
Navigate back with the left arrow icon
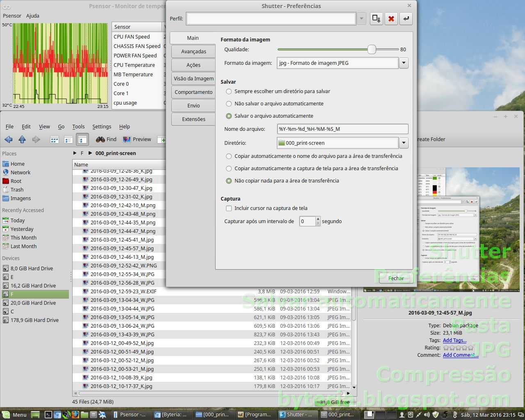(x=8, y=139)
